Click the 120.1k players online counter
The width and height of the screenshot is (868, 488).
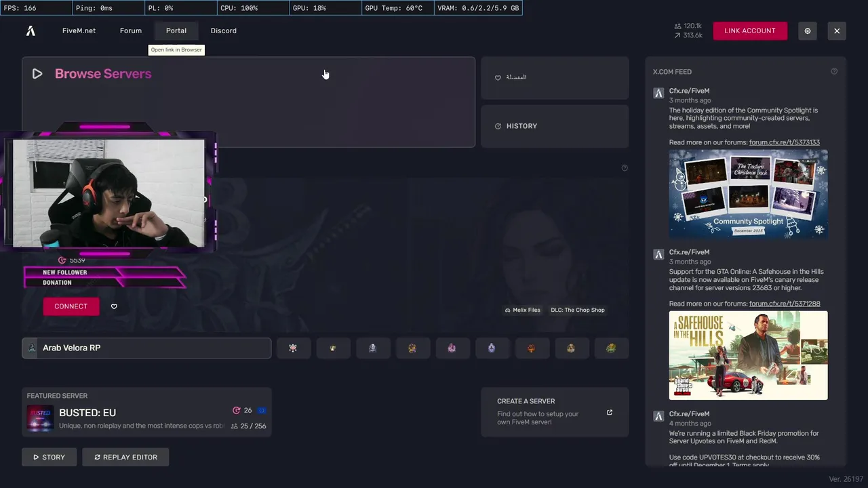[688, 26]
